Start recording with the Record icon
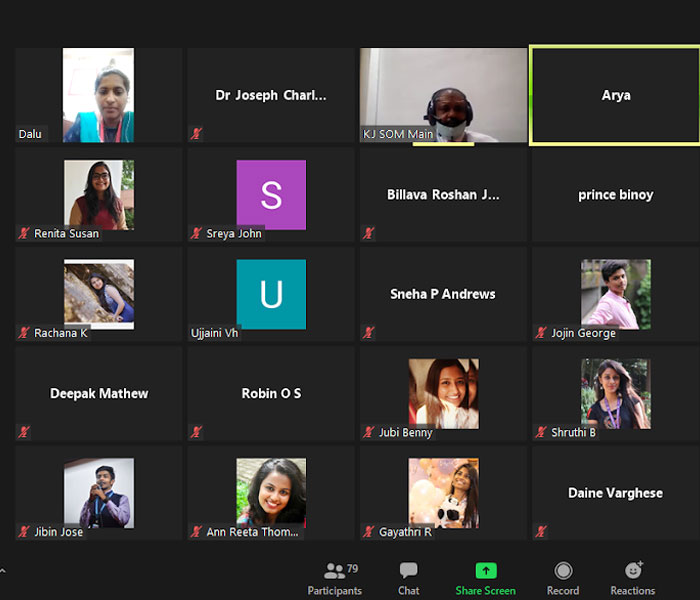Screen dimensions: 700x600 563,570
